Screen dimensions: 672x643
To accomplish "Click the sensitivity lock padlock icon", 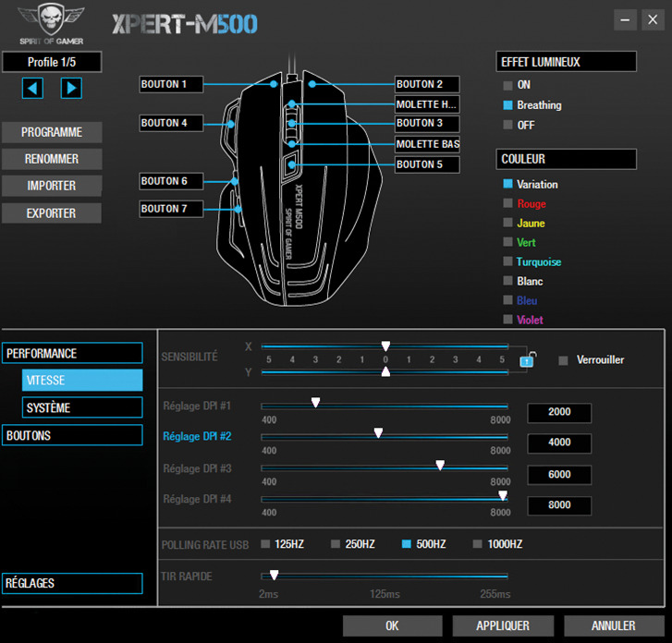I will click(528, 360).
